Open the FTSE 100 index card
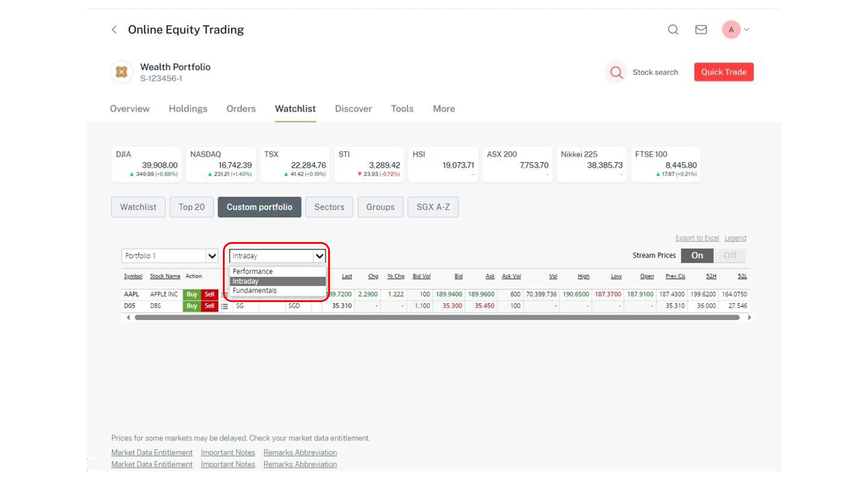 coord(666,164)
